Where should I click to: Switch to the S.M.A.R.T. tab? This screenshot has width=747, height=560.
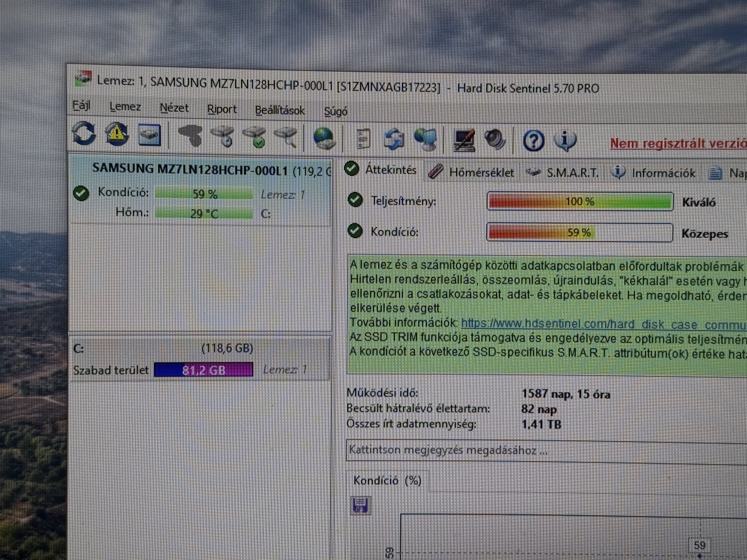point(562,173)
